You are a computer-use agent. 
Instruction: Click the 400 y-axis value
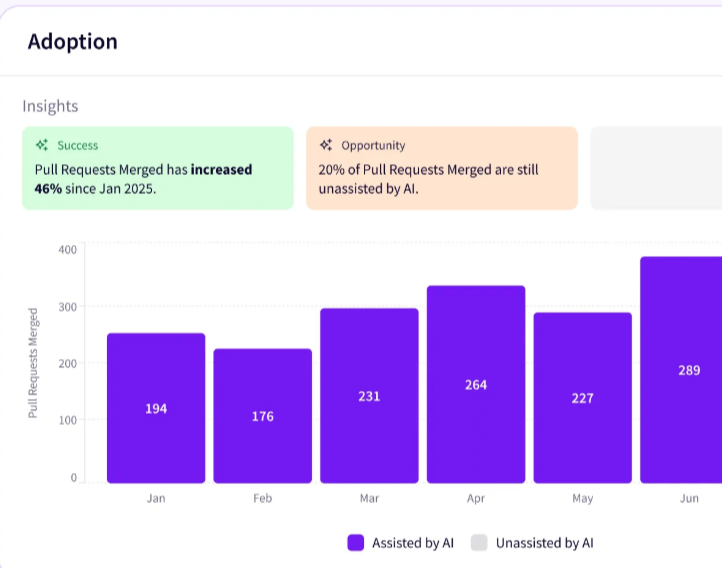click(68, 250)
